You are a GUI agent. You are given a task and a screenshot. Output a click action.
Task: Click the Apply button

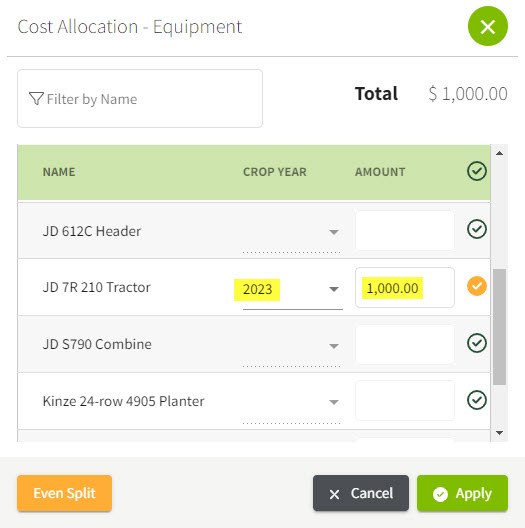(x=462, y=493)
